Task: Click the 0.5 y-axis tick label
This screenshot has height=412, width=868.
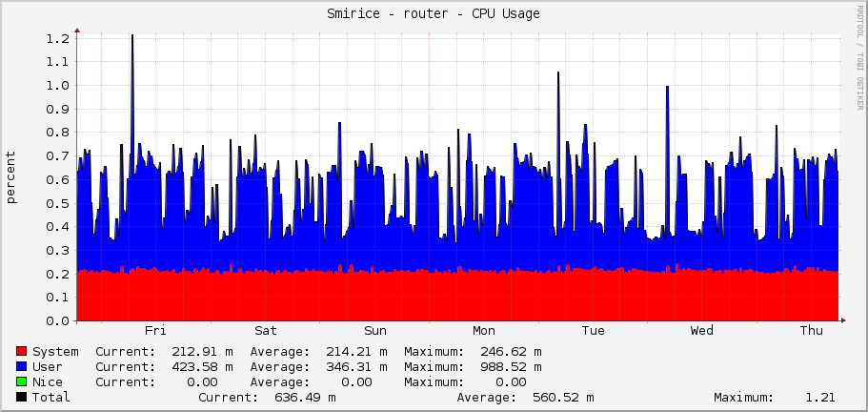Action: 58,203
